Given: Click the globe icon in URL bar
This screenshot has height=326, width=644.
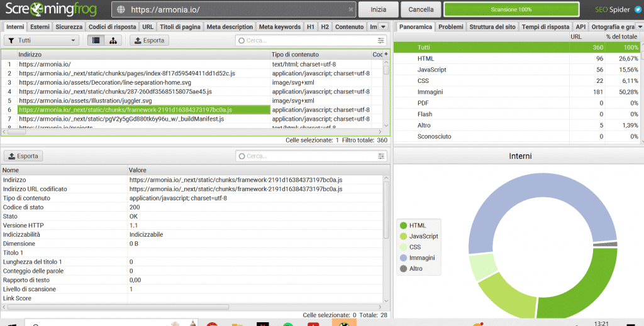Looking at the screenshot, I should coord(121,9).
